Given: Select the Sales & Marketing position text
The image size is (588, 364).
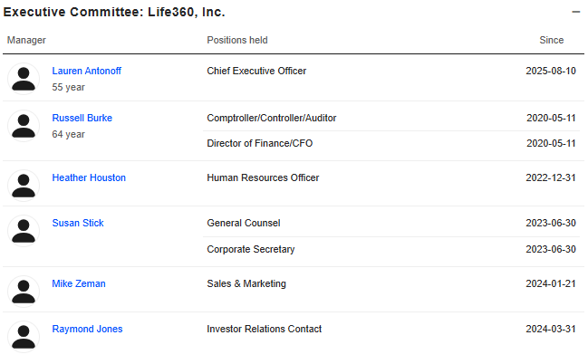Looking at the screenshot, I should (x=246, y=283).
